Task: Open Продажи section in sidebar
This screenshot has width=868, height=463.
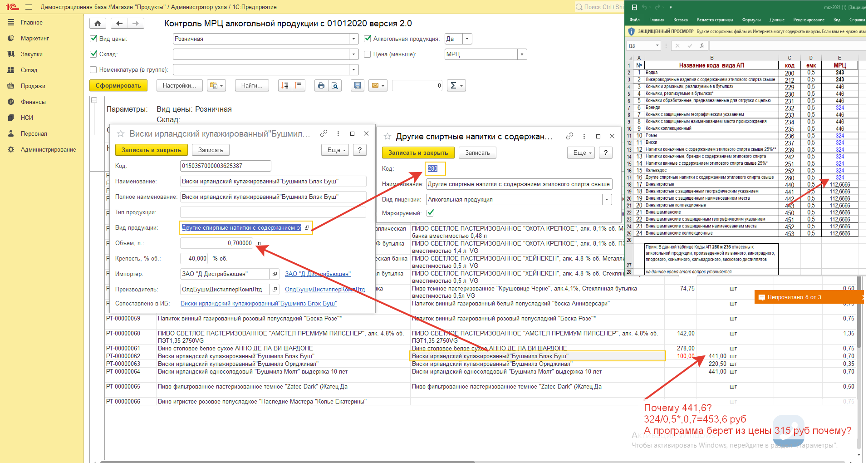Action: tap(33, 86)
